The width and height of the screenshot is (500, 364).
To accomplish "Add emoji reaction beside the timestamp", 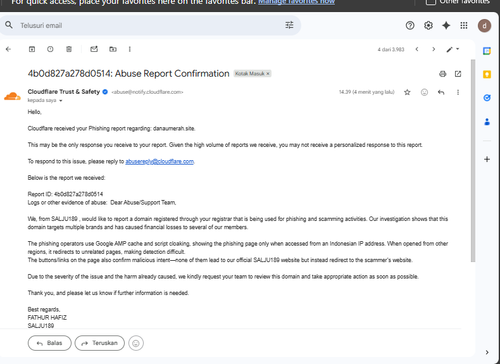I will tap(424, 92).
